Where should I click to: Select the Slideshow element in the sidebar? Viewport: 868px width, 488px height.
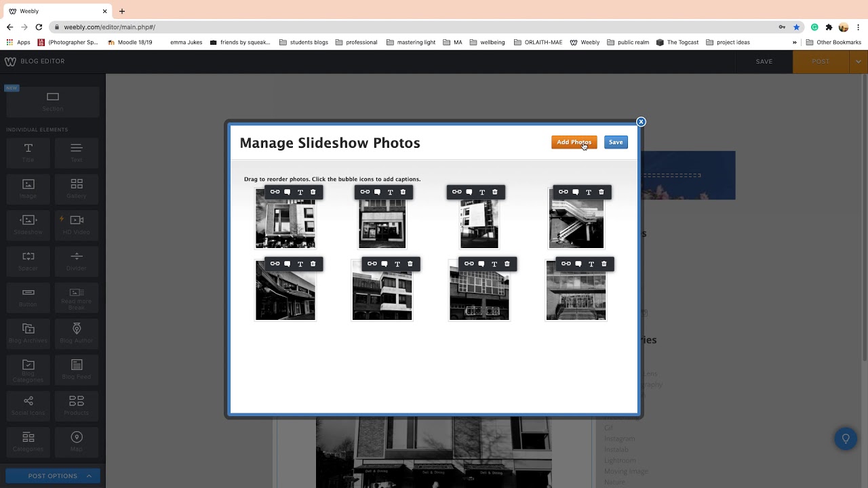tap(28, 224)
